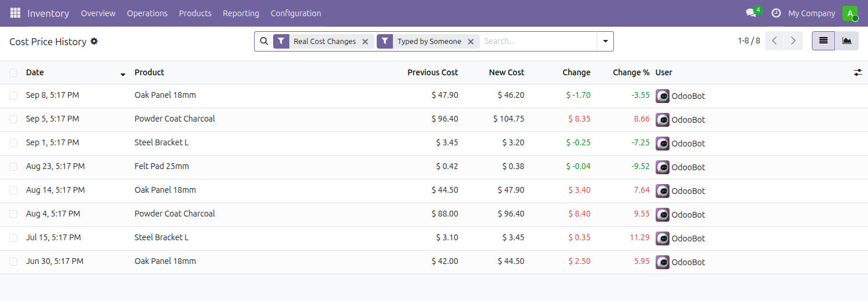The width and height of the screenshot is (868, 301).
Task: Sort by the Previous Cost column header
Action: point(433,72)
